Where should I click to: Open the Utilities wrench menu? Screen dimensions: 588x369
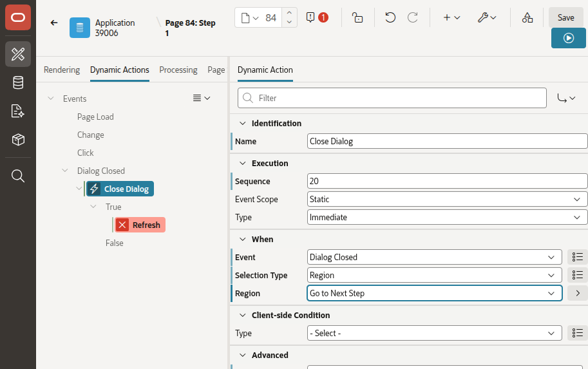[x=487, y=17]
